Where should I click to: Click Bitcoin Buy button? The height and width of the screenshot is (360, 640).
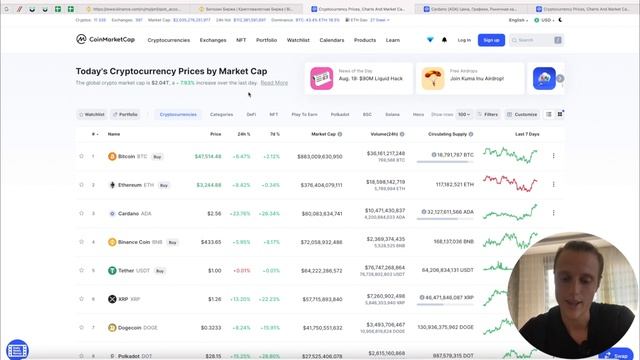click(157, 157)
